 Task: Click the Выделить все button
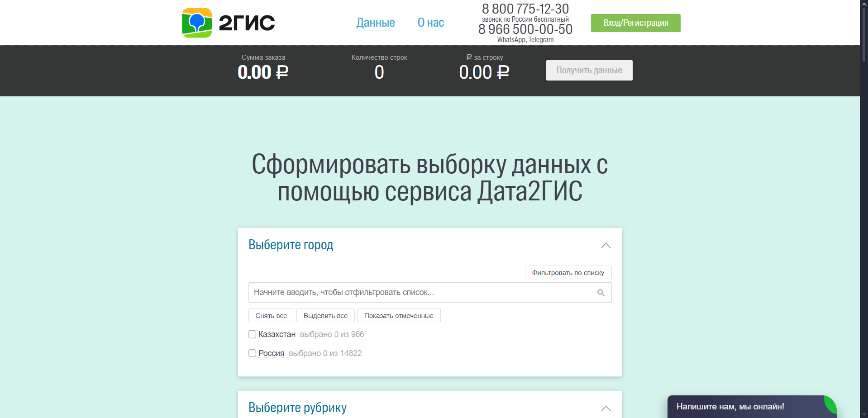tap(325, 315)
